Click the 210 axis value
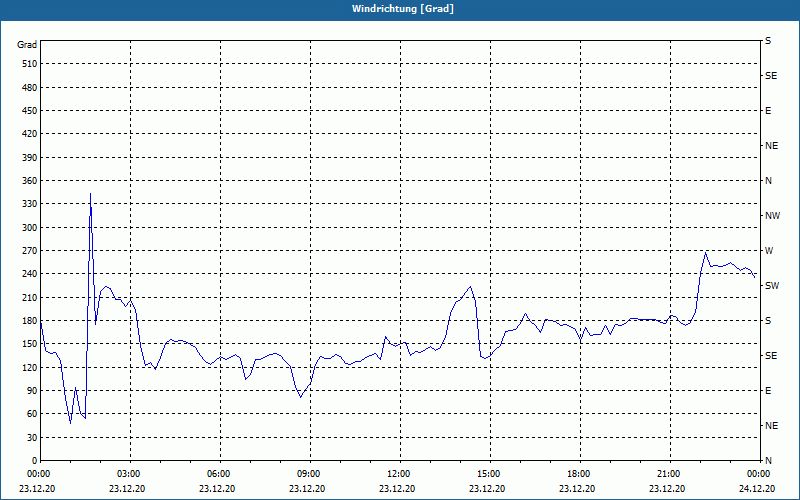Viewport: 800px width, 500px height. click(30, 297)
